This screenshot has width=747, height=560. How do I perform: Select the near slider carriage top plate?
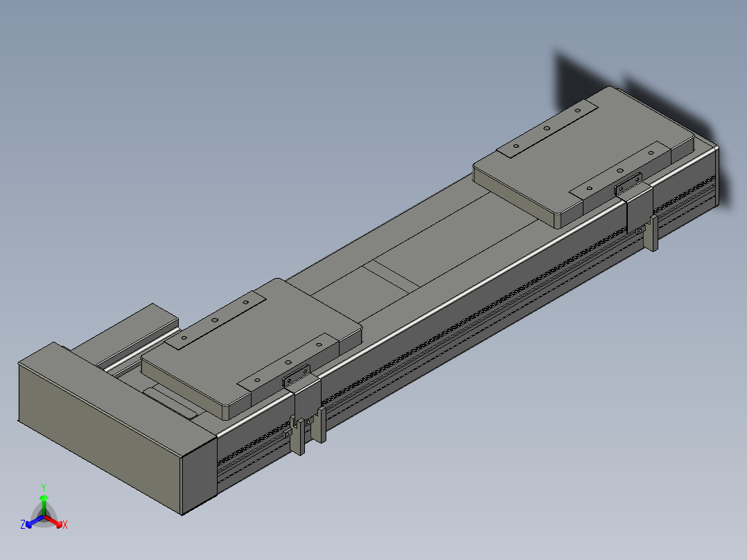point(251,348)
